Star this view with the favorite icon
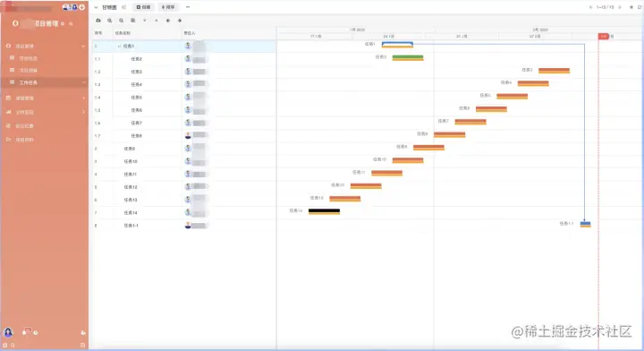 pyautogui.click(x=631, y=7)
